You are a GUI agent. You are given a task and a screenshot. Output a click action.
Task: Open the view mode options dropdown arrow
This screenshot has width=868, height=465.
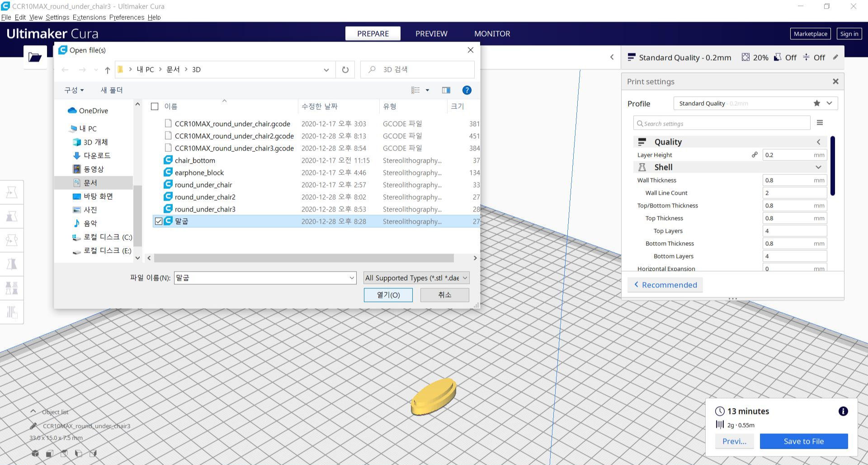427,90
